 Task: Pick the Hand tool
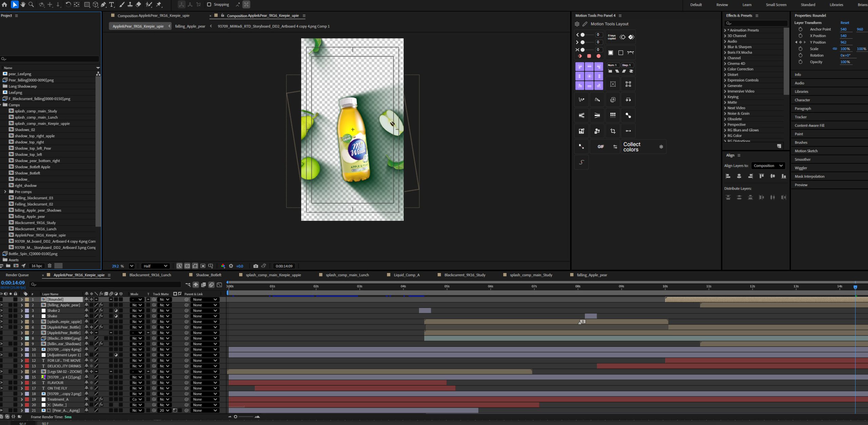(23, 4)
